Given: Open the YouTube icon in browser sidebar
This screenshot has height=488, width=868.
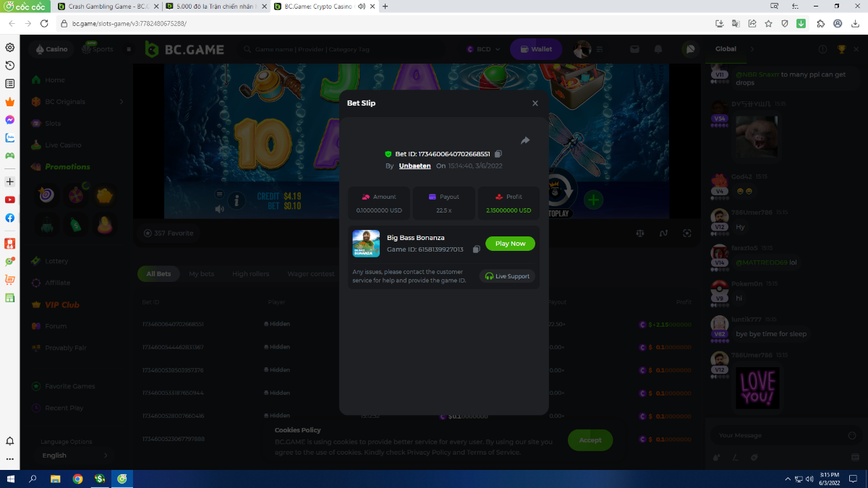Looking at the screenshot, I should click(10, 200).
